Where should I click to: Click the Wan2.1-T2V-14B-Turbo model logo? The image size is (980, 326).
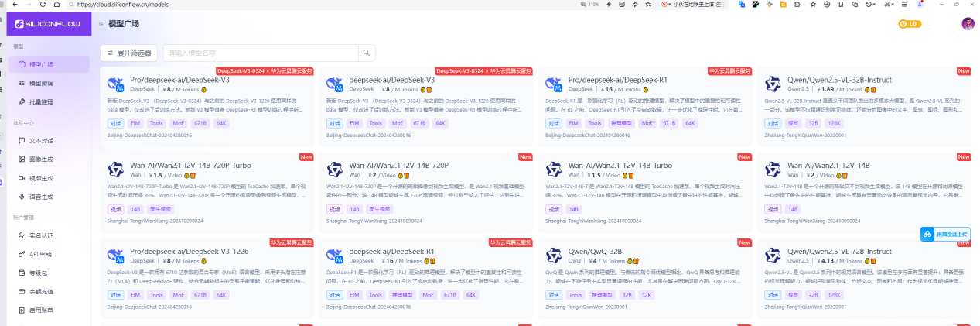(x=555, y=170)
